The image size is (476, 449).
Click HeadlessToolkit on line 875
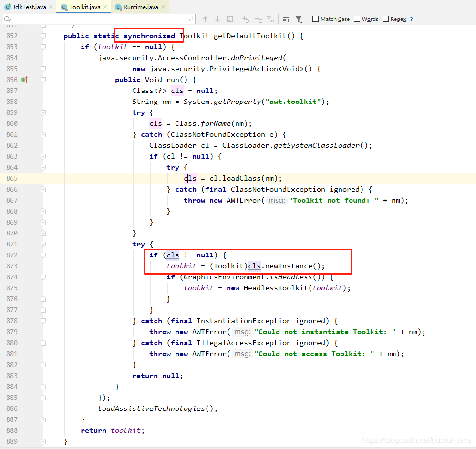tap(276, 288)
